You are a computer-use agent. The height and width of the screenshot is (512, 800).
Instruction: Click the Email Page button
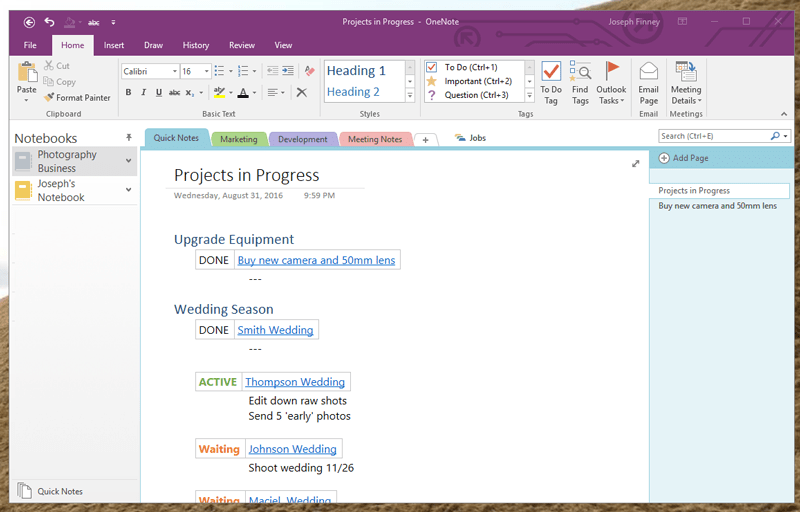pos(648,83)
